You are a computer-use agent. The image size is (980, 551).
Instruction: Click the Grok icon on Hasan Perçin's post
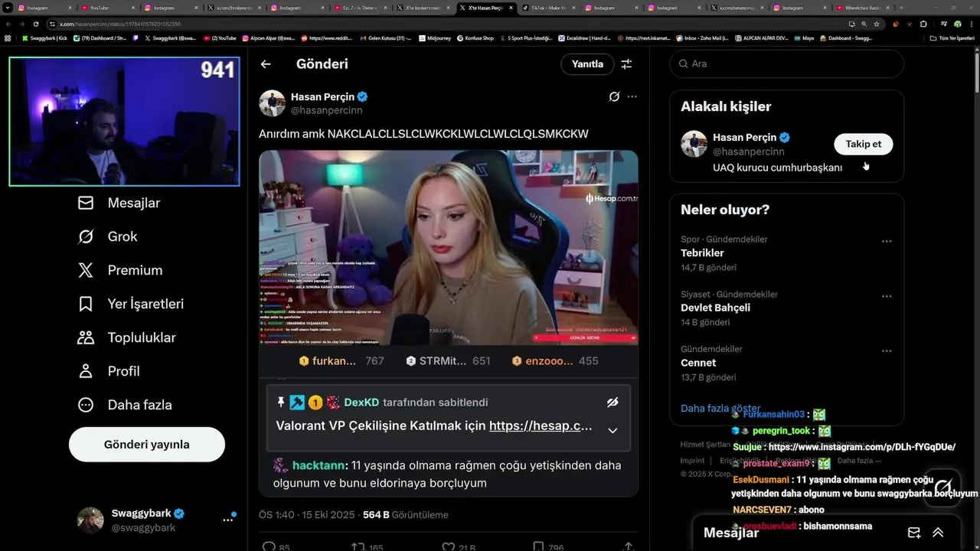(x=614, y=96)
